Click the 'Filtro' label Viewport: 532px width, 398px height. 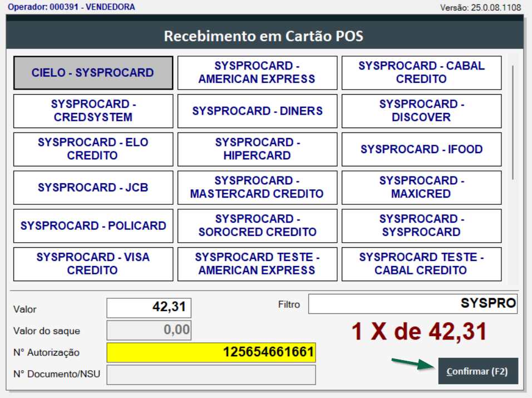point(289,304)
